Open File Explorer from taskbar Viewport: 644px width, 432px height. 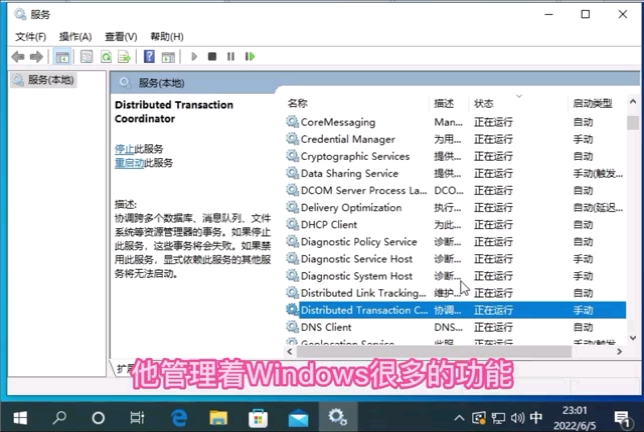(218, 418)
